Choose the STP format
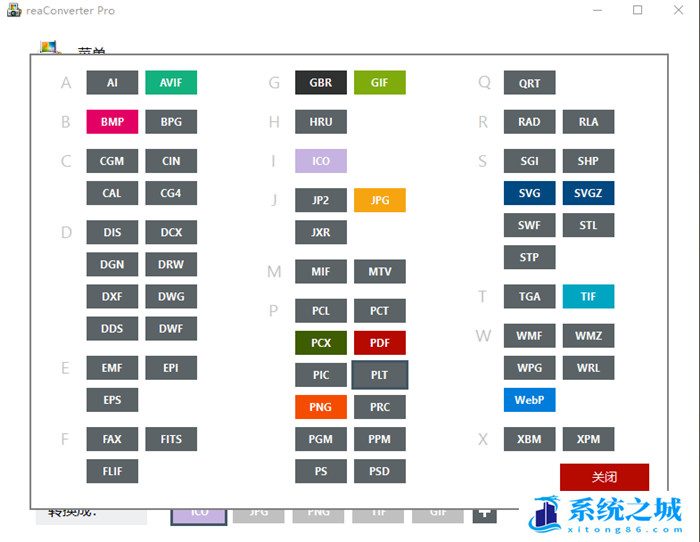700x542 pixels. pyautogui.click(x=529, y=258)
